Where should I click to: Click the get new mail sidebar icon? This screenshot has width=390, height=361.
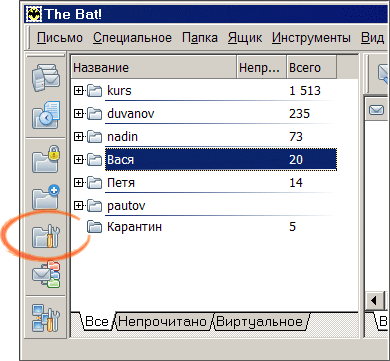(46, 77)
